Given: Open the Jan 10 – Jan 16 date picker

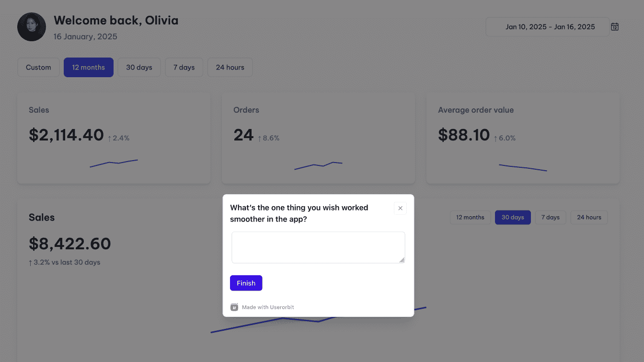Looking at the screenshot, I should 550,27.
